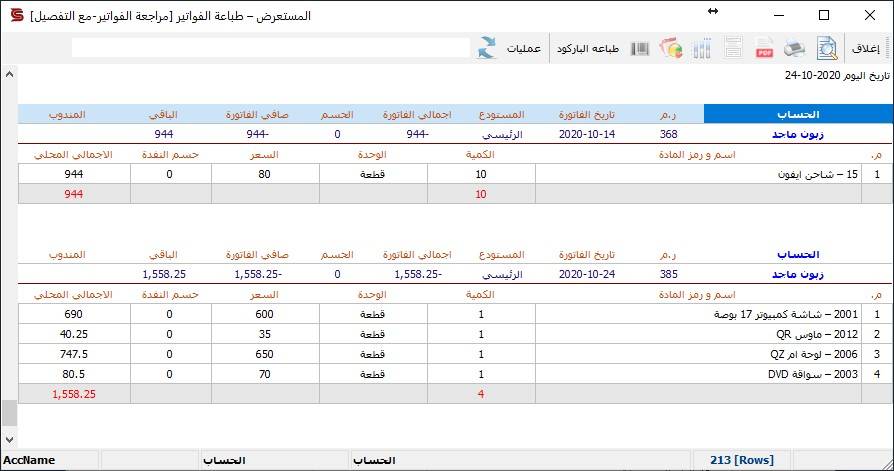
Task: Open the column settings bars icon
Action: (x=702, y=48)
